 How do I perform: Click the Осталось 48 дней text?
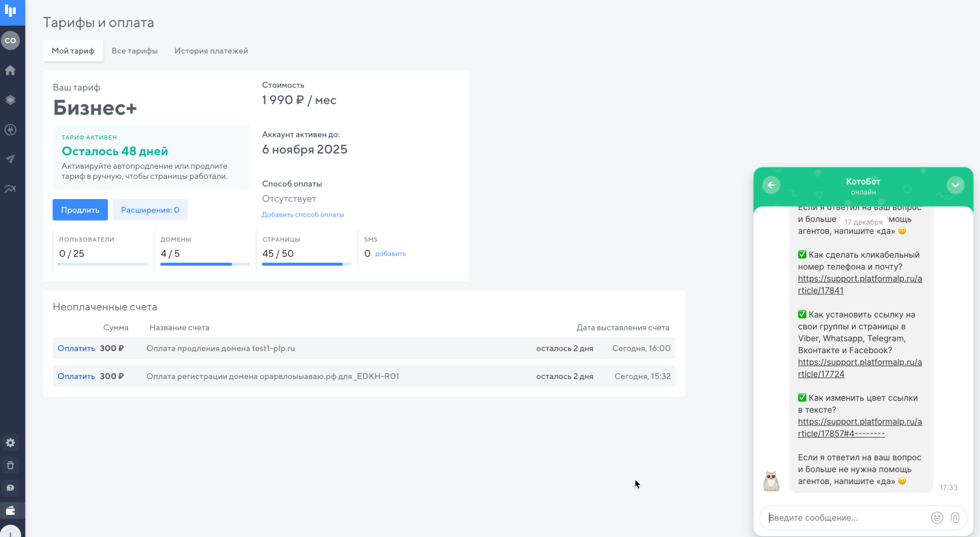[115, 151]
